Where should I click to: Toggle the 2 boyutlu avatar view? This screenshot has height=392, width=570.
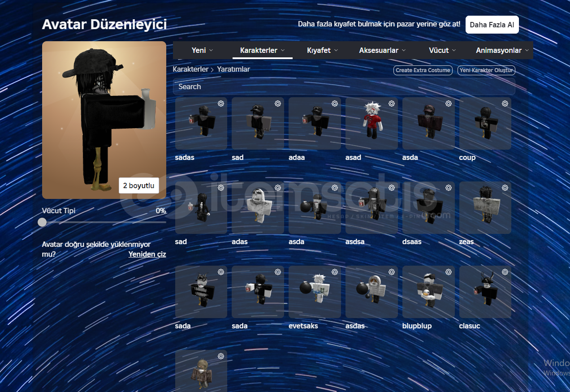(139, 185)
